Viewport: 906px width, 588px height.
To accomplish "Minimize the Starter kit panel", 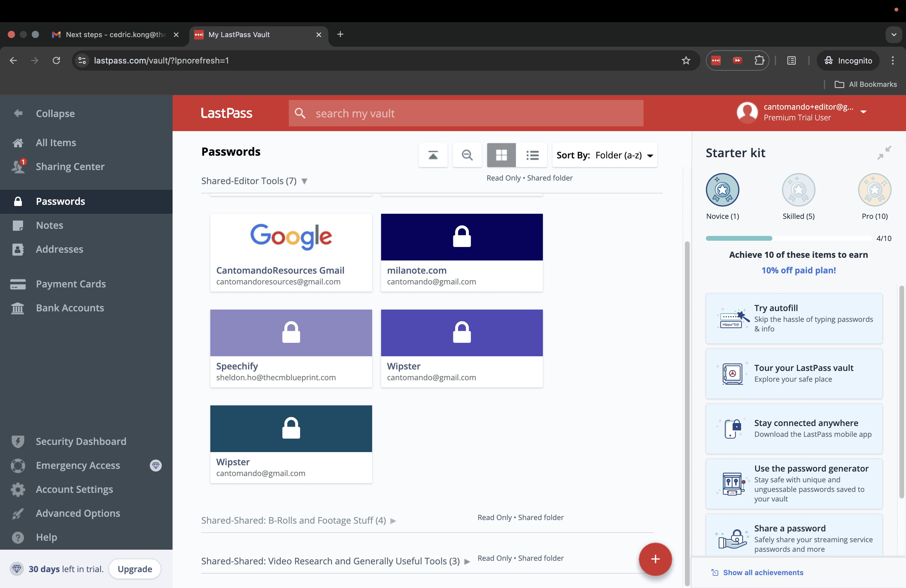I will tap(884, 153).
